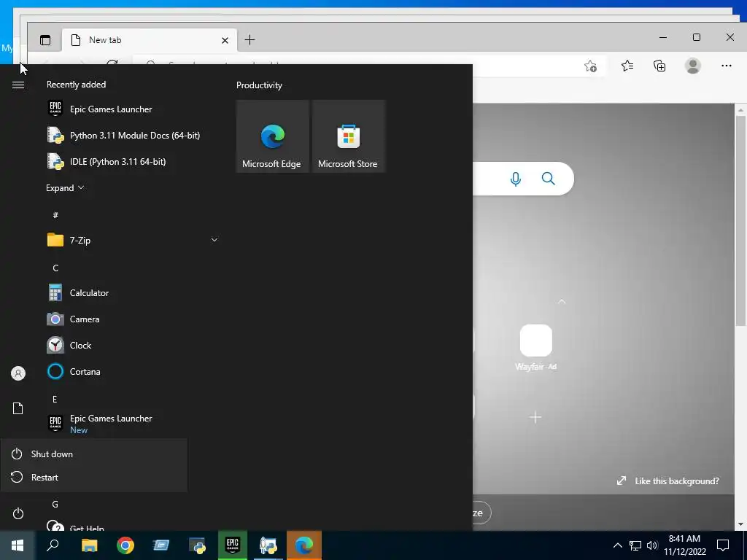Select the C letter group header
This screenshot has width=747, height=560.
(55, 268)
